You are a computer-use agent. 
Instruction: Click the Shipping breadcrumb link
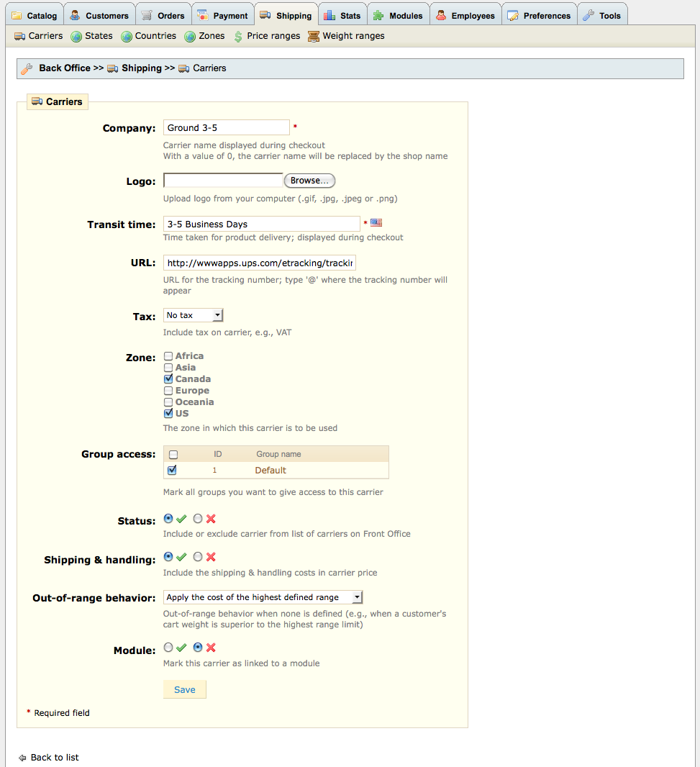point(142,68)
